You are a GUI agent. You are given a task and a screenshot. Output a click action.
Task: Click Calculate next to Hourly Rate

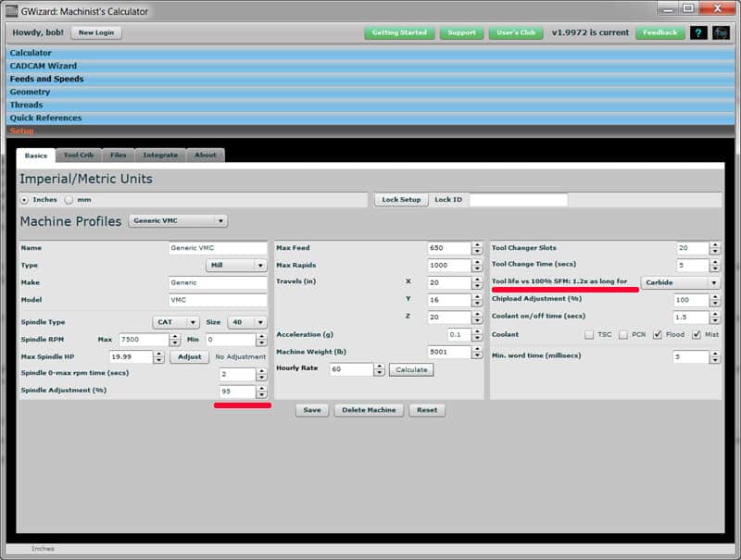(x=410, y=369)
